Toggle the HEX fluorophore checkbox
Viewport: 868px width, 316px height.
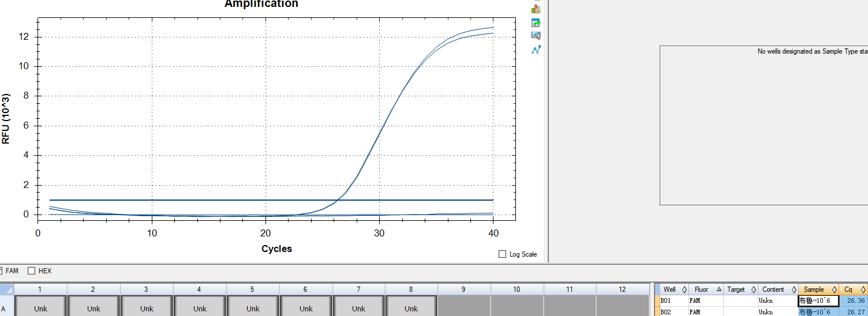pos(32,270)
